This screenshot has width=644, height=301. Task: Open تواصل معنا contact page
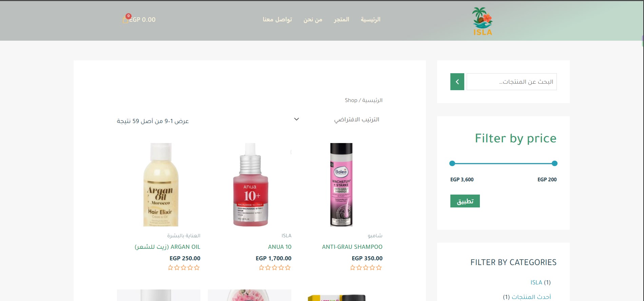click(277, 20)
